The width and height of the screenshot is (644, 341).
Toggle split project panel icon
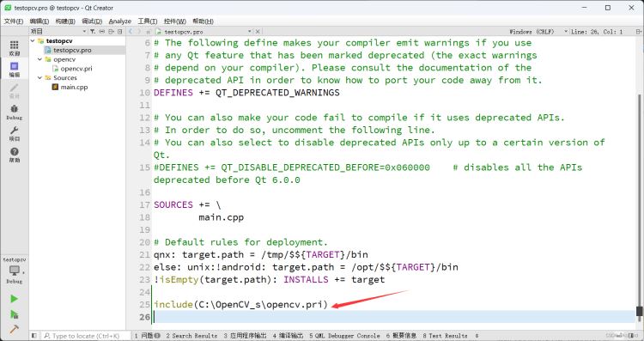(x=111, y=32)
